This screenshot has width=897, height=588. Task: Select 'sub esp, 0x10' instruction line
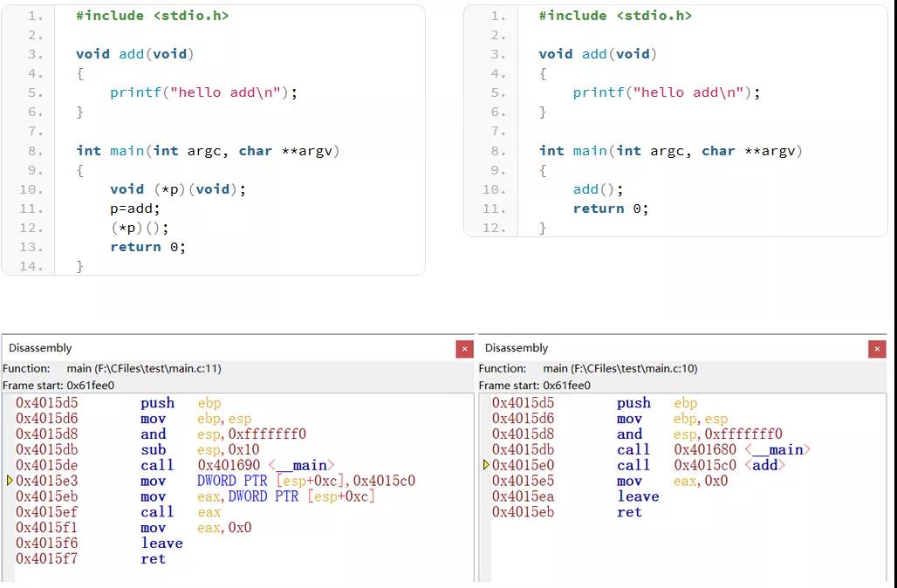click(200, 450)
